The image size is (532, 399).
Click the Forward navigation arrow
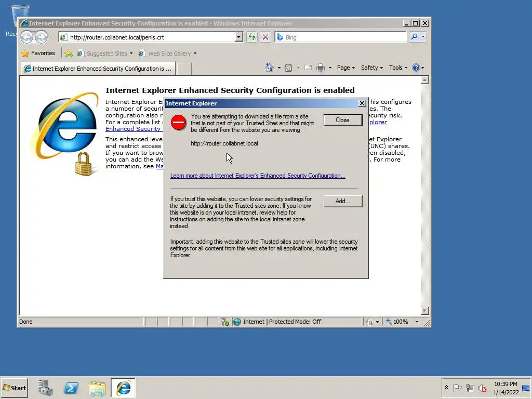[42, 37]
